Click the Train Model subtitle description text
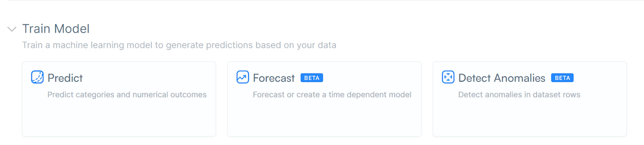This screenshot has height=145, width=644. pos(179,45)
